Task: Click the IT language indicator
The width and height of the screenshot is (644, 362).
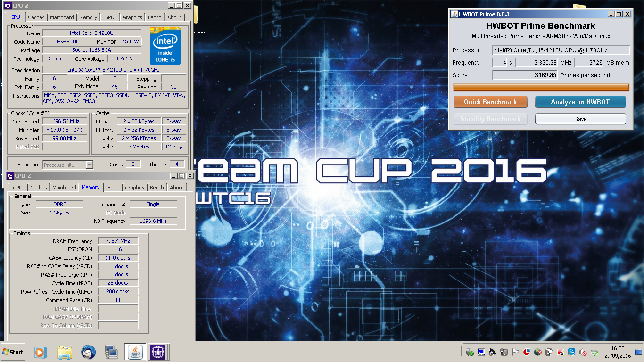Action: [x=455, y=351]
